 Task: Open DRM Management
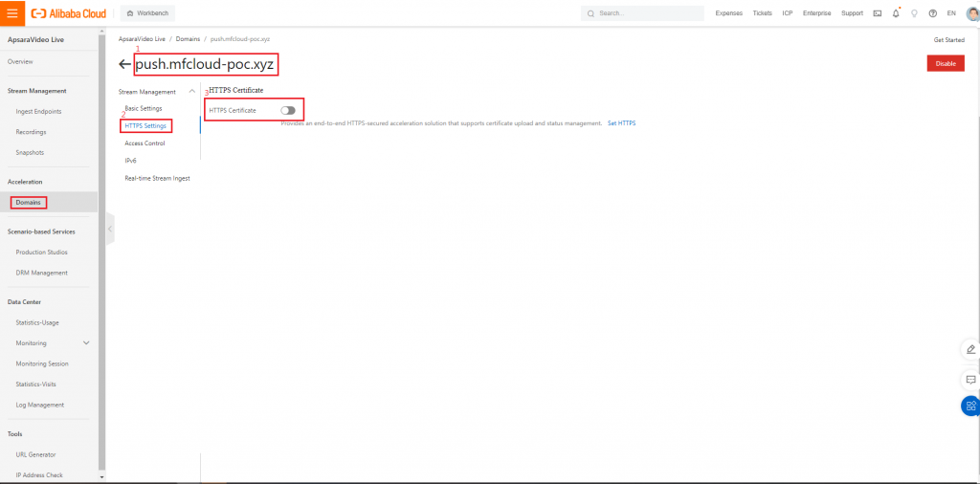[42, 273]
